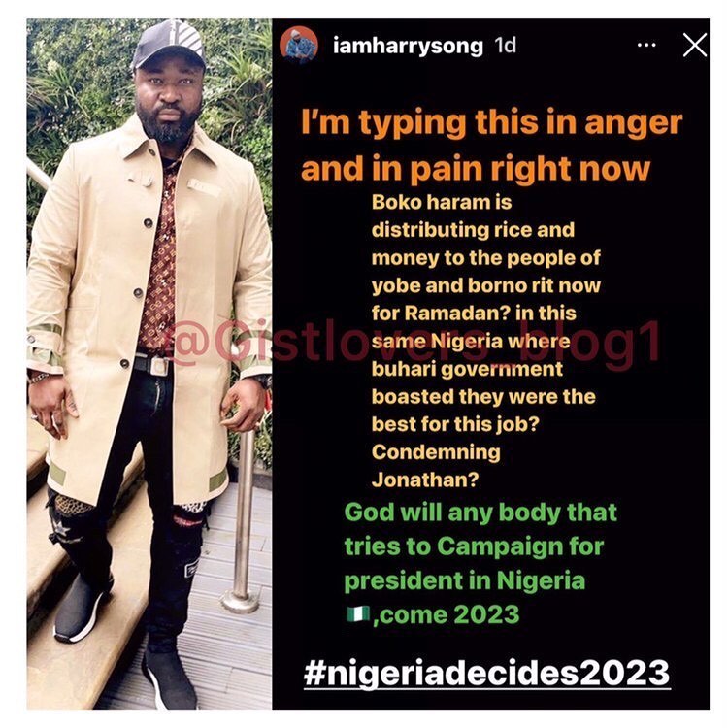Tap the baseball cap in the photo
728x728 pixels.
(x=169, y=46)
